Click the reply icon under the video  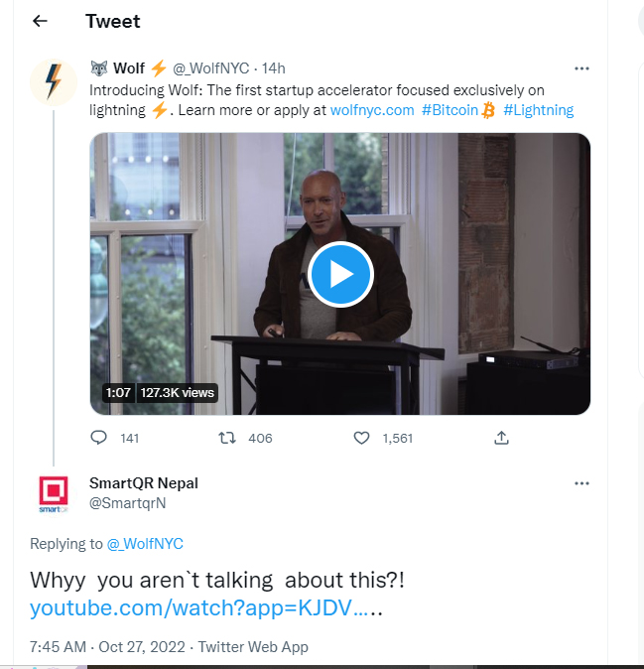click(99, 438)
